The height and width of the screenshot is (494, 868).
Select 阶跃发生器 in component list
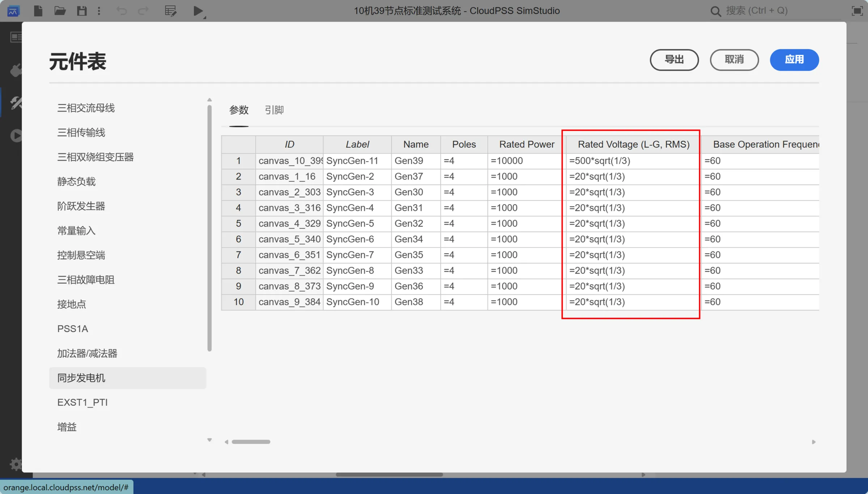click(127, 206)
